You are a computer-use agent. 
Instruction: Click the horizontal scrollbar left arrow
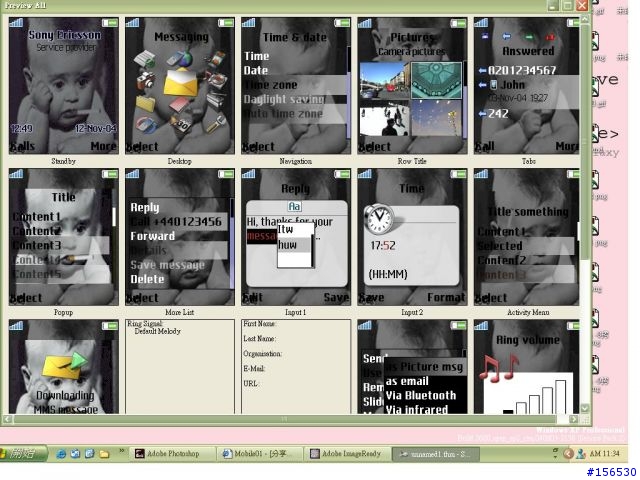point(8,419)
